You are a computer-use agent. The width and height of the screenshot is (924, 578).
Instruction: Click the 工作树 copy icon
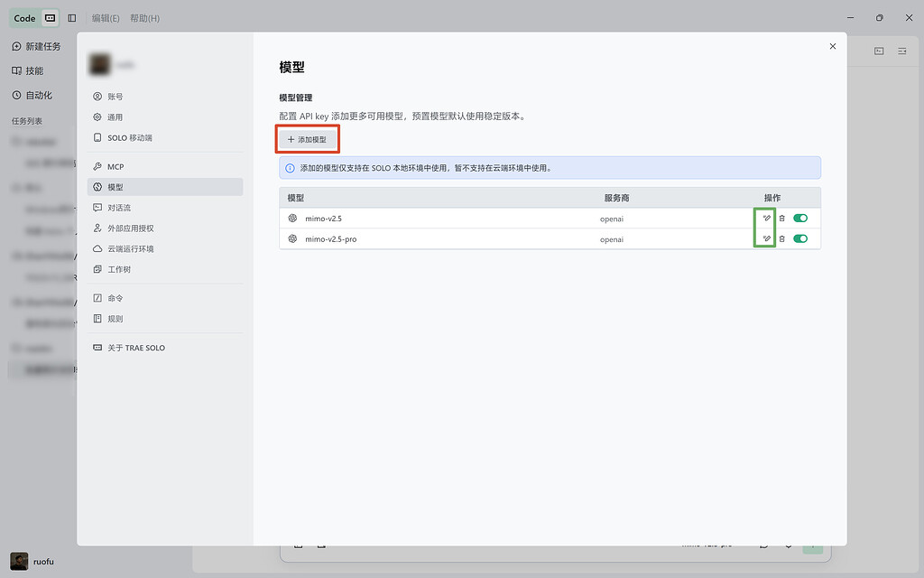tap(97, 269)
